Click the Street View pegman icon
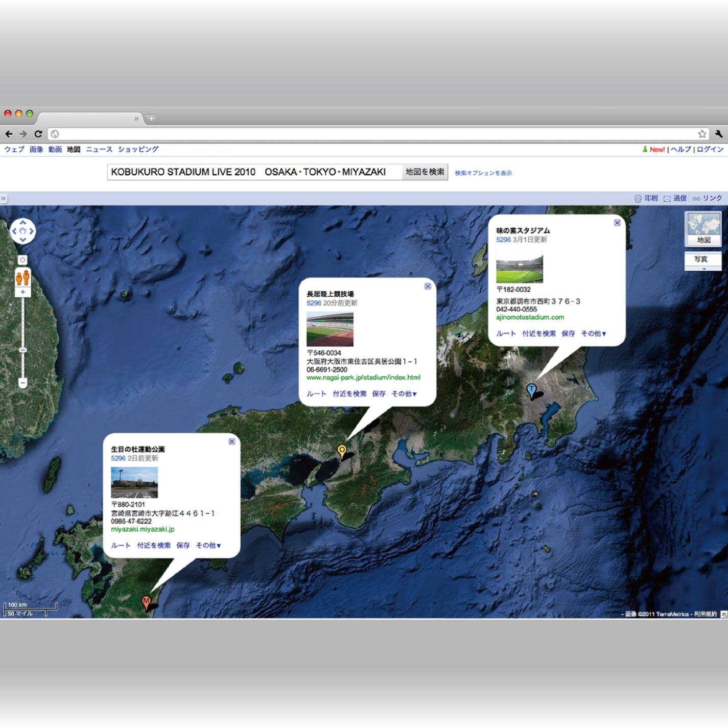This screenshot has height=728, width=728. click(22, 278)
